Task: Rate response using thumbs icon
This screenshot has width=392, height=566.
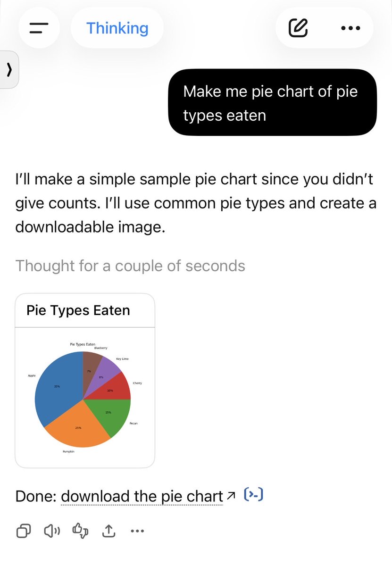Action: click(80, 531)
